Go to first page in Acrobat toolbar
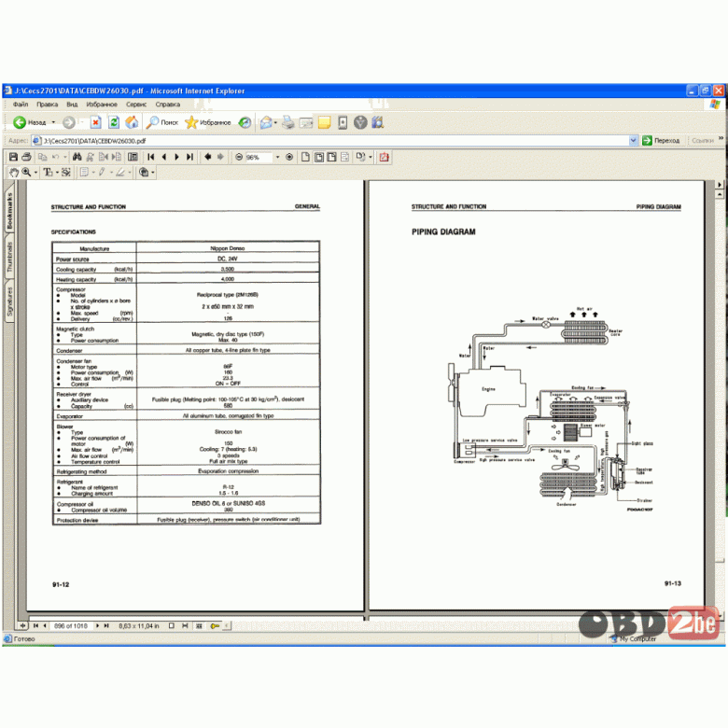Image resolution: width=728 pixels, height=728 pixels. [x=151, y=157]
